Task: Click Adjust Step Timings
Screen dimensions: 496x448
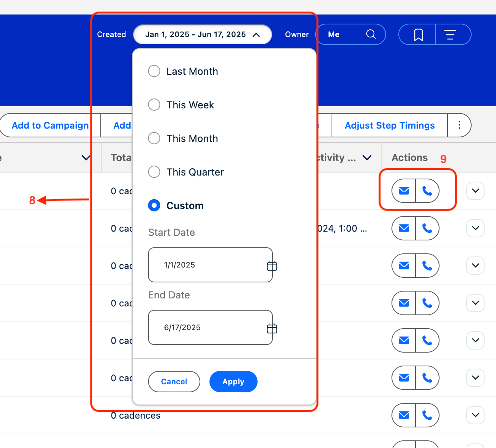Action: coord(390,125)
